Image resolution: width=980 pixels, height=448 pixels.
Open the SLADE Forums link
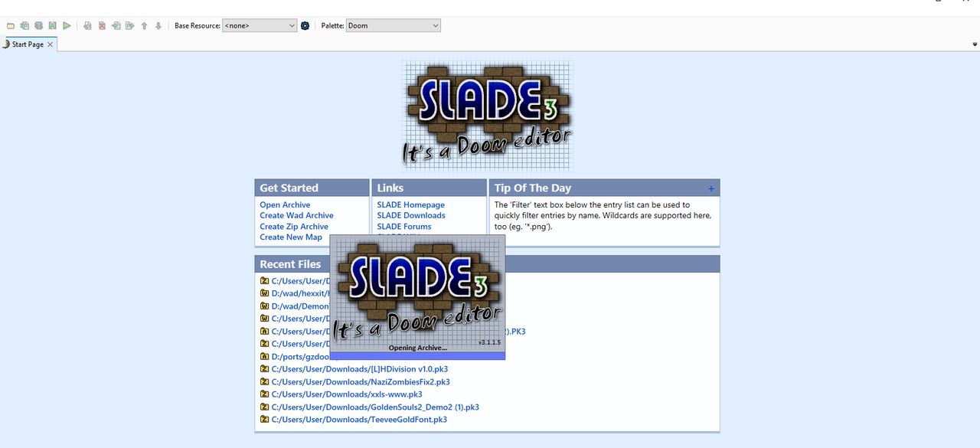click(404, 227)
